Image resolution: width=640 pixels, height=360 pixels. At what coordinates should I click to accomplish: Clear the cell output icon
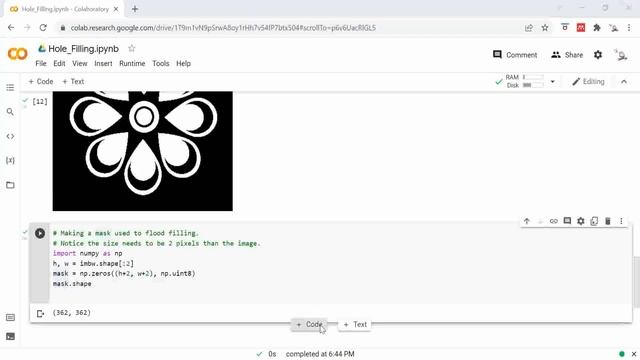click(x=40, y=313)
